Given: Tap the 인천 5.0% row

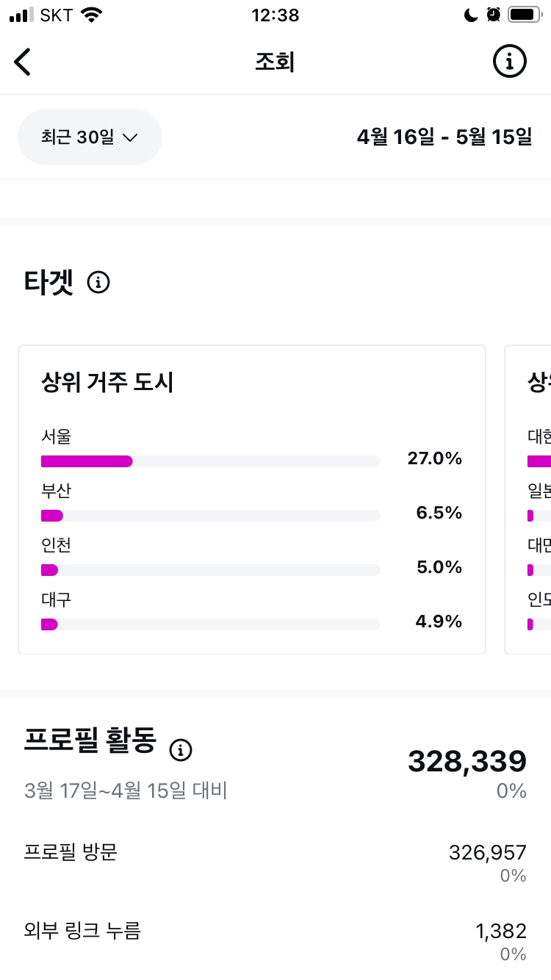Looking at the screenshot, I should coord(251,557).
